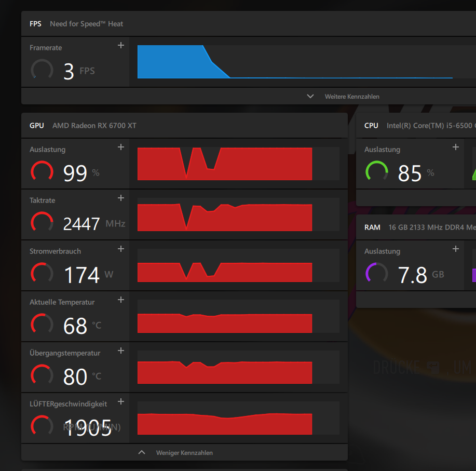Expand Weitere Kennzahlen in FPS panel
The width and height of the screenshot is (476, 471).
352,97
